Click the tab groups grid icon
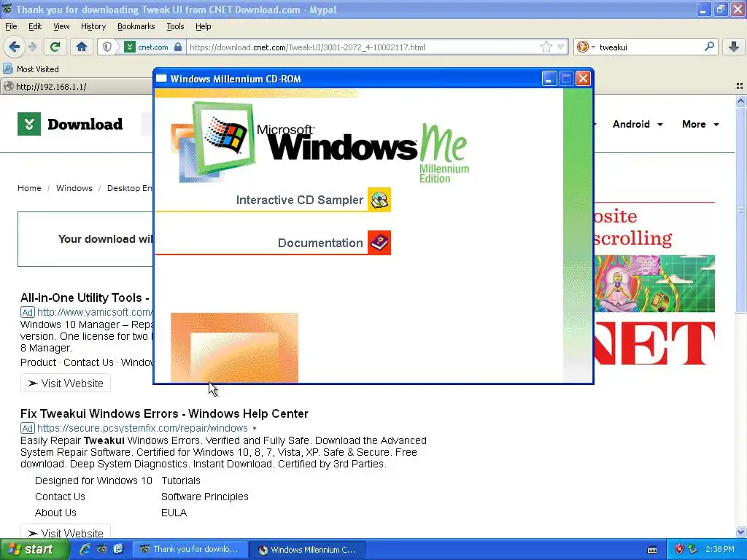 [740, 86]
